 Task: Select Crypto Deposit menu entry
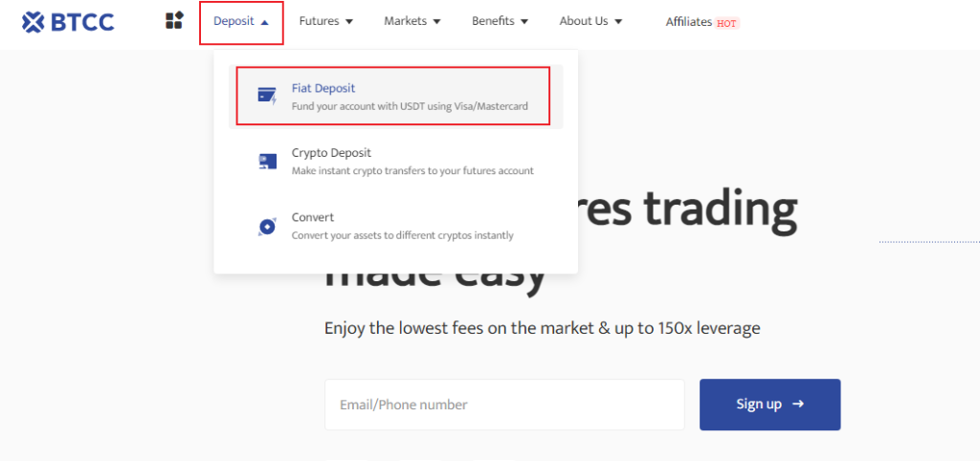click(x=395, y=162)
